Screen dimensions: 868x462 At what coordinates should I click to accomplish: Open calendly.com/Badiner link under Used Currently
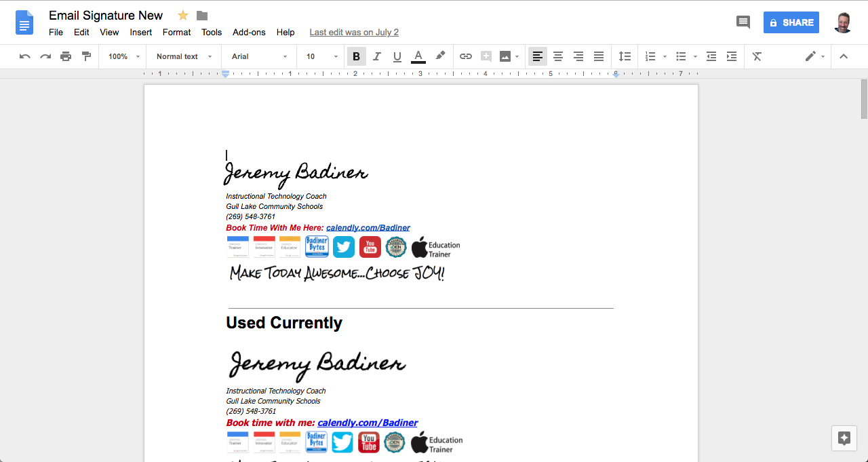[x=368, y=423]
